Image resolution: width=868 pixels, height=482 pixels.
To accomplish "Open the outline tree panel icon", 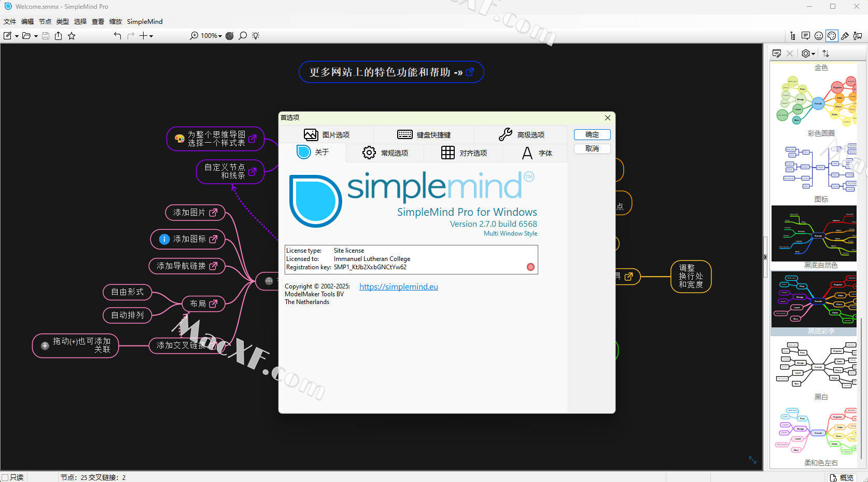I will [793, 36].
